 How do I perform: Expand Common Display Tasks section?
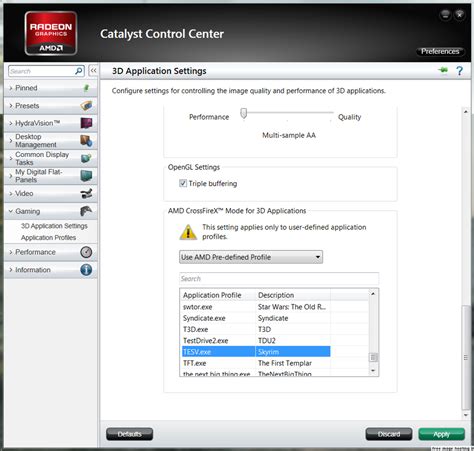coord(51,158)
